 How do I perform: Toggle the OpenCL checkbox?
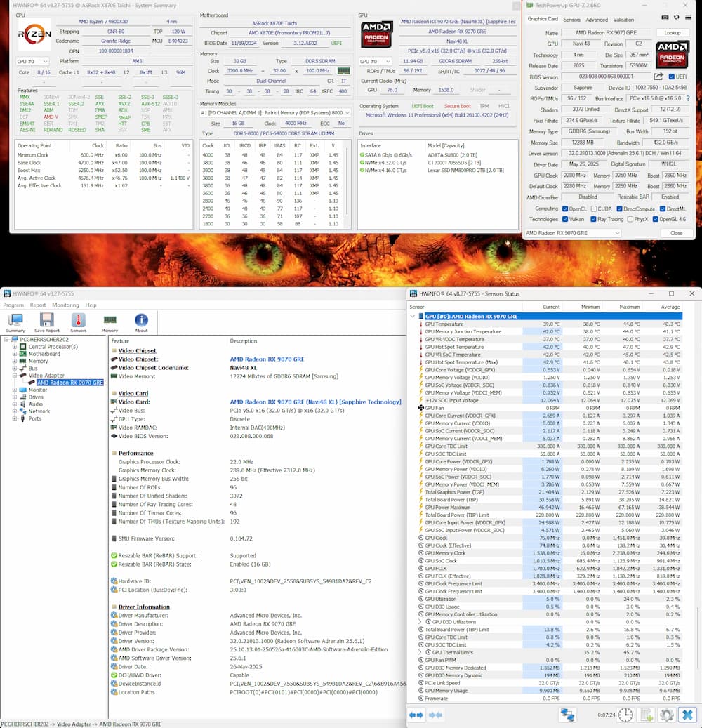click(565, 209)
